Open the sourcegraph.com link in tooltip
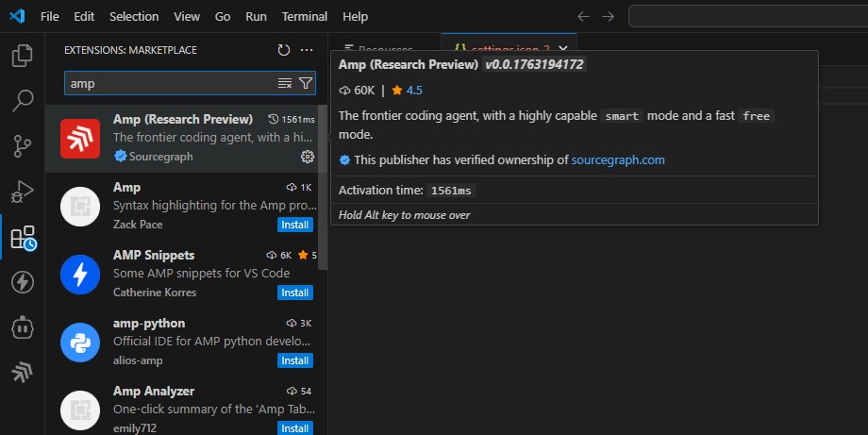The height and width of the screenshot is (435, 868). tap(618, 160)
